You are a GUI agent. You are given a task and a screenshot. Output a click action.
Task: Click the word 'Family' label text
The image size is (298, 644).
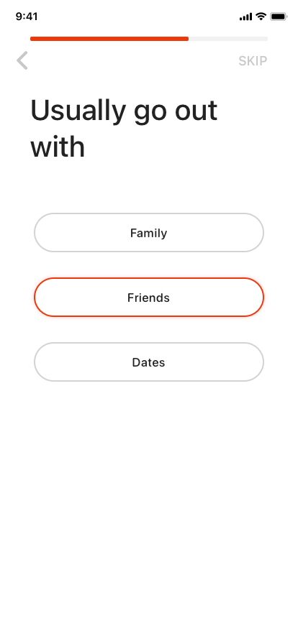[148, 234]
